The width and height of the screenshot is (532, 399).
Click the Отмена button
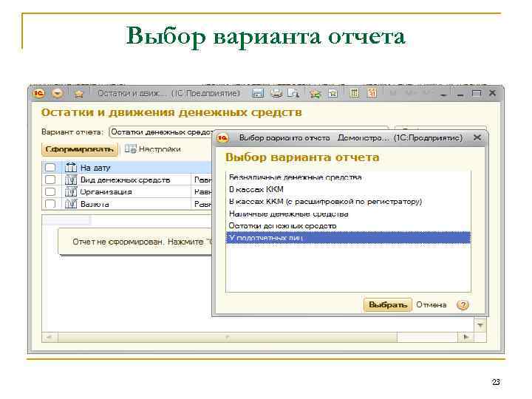click(x=432, y=304)
